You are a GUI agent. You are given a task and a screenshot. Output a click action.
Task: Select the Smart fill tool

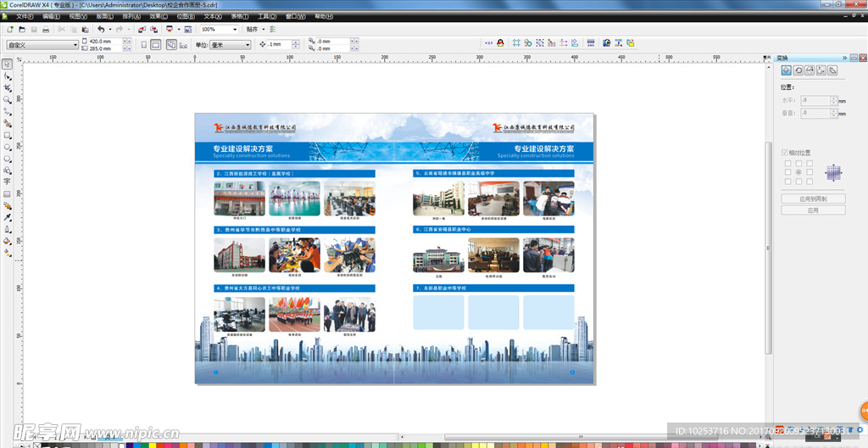click(x=7, y=123)
